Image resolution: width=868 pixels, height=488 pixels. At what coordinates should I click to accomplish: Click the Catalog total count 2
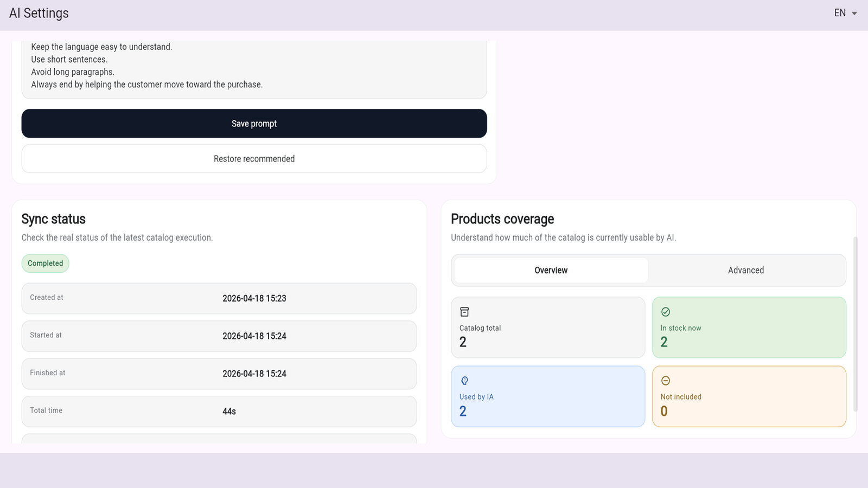(x=463, y=342)
